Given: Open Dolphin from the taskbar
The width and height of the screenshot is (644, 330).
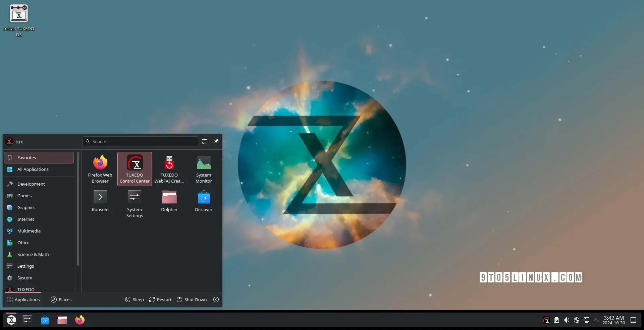Looking at the screenshot, I should tap(62, 320).
